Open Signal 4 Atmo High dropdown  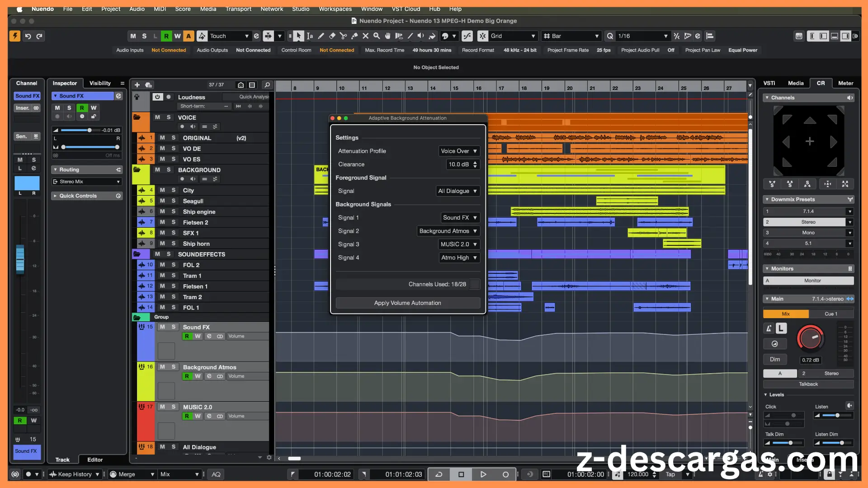point(459,258)
